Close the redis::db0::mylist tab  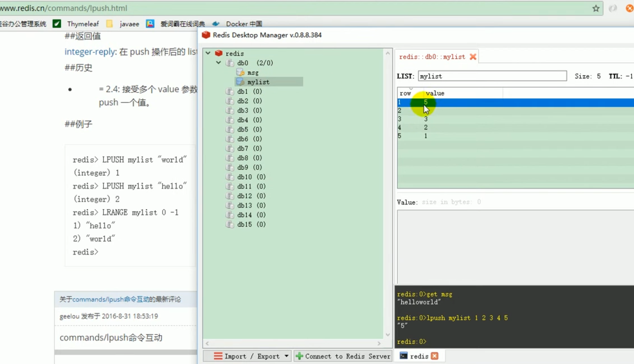473,56
